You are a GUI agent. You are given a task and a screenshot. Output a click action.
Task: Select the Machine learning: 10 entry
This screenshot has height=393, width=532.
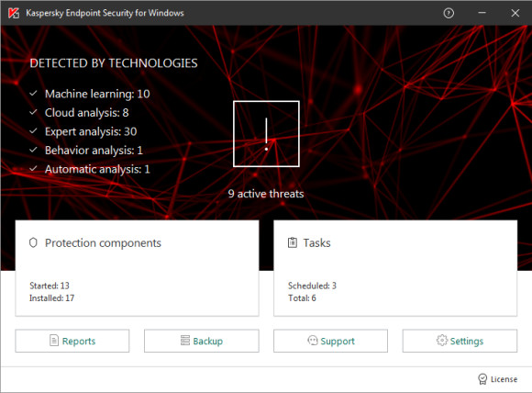tap(97, 94)
